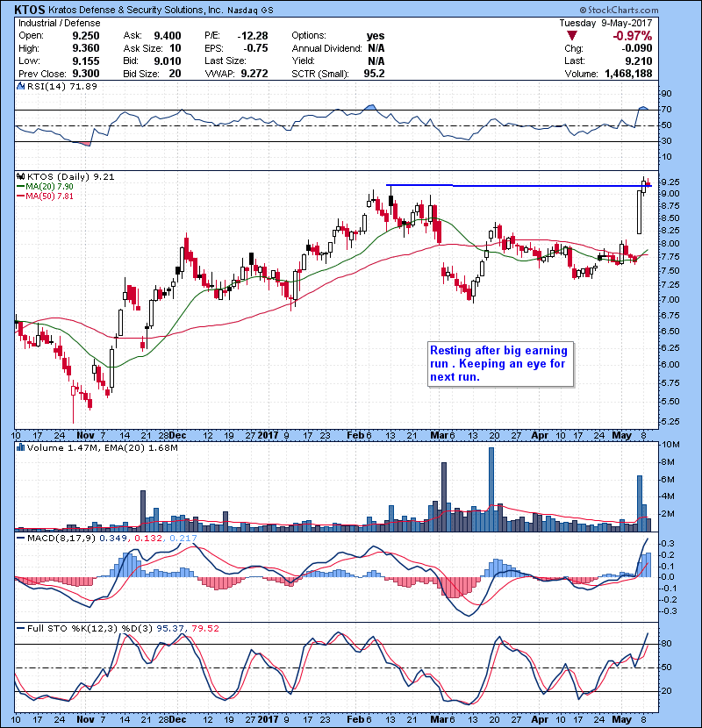
Task: Click the Bid value 9.010
Action: 168,61
